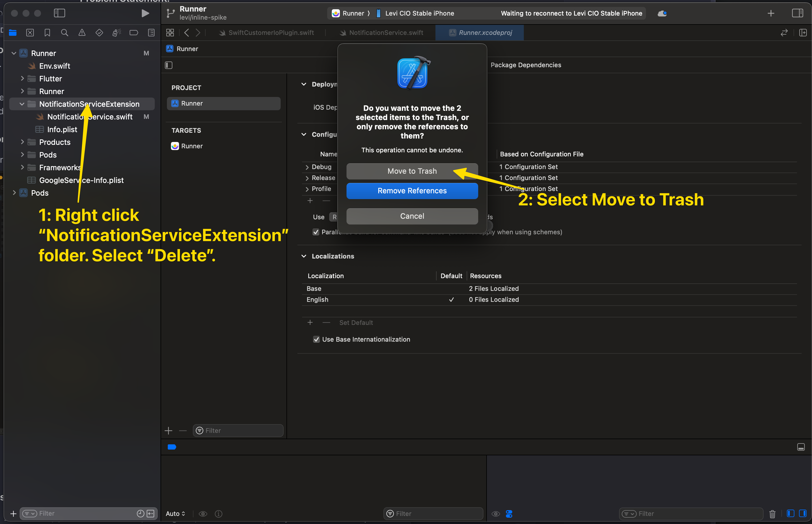Toggle the console pane eye icon
Viewport: 812px width, 524px height.
click(x=496, y=514)
